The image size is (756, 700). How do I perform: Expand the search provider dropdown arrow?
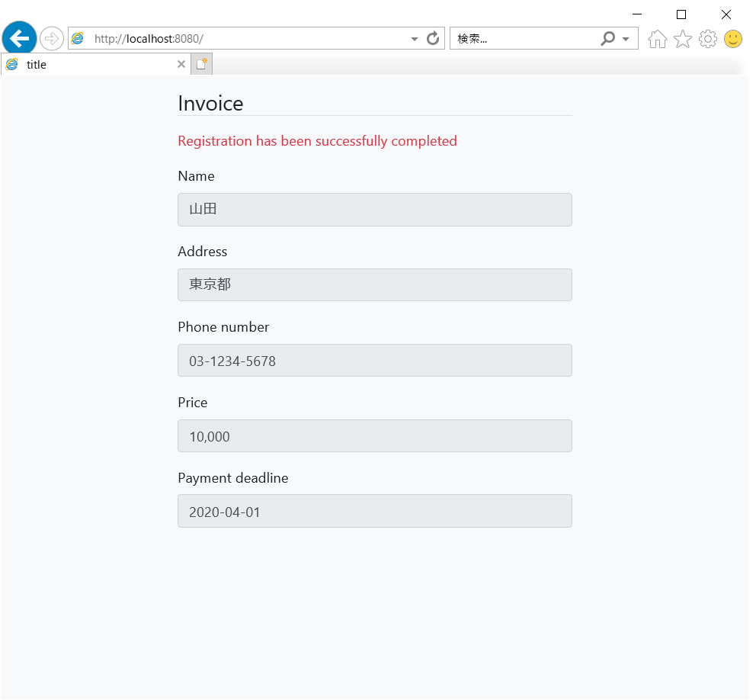click(626, 39)
